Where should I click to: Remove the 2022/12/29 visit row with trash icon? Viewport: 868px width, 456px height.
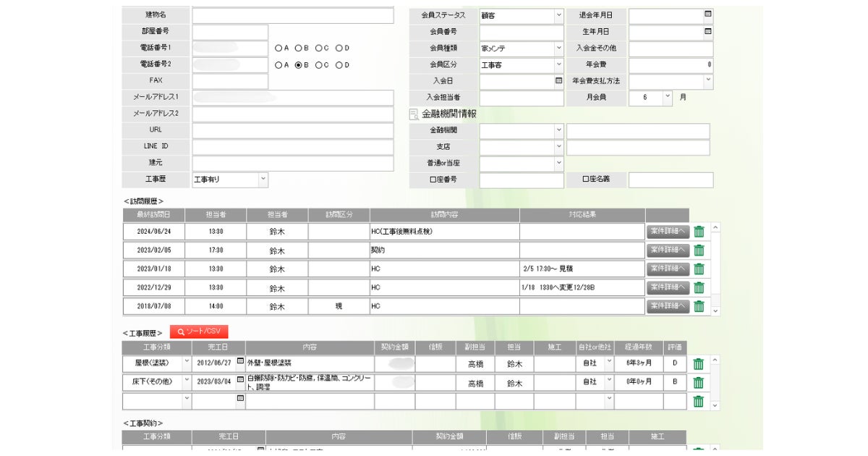pos(699,287)
